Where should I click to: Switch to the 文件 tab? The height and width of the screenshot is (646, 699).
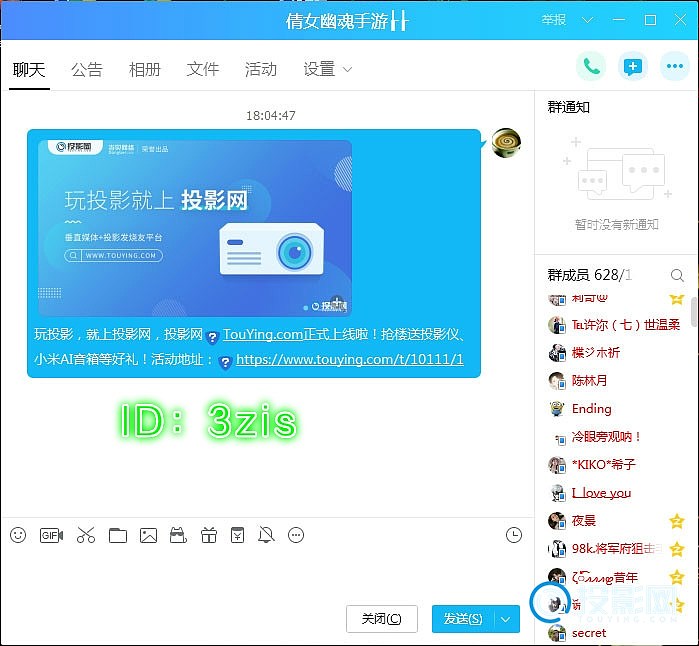click(x=203, y=70)
